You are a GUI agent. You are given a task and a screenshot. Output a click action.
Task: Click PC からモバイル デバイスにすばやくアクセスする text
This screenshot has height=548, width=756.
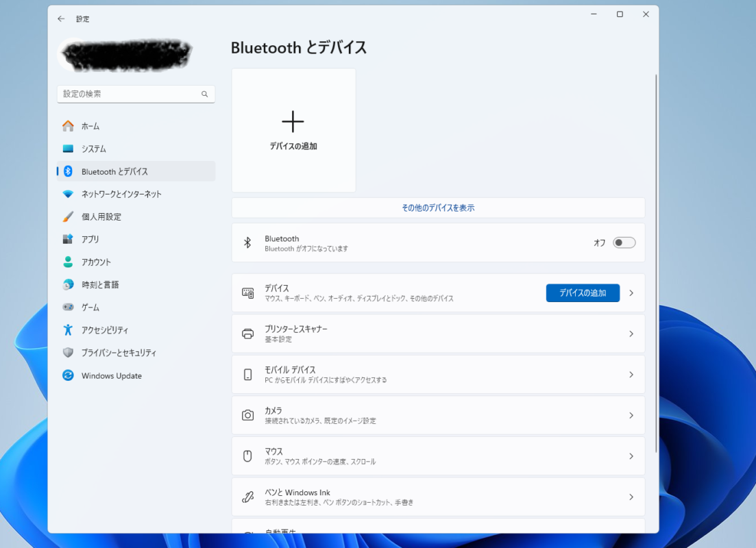click(x=326, y=379)
